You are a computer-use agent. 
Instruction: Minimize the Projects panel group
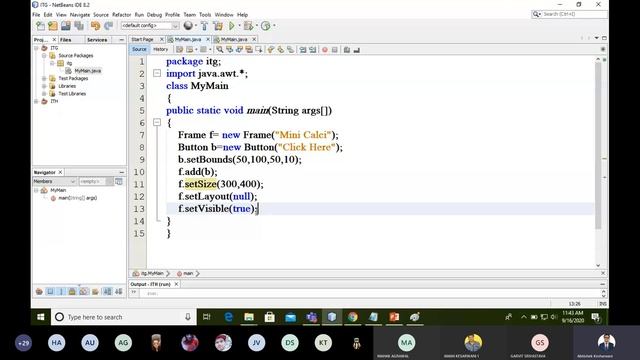121,40
